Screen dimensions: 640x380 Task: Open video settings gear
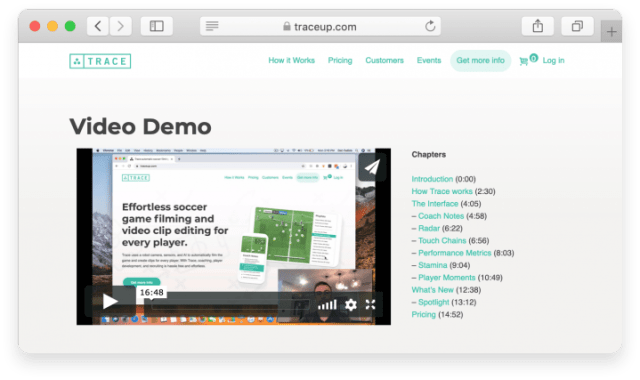coord(351,304)
